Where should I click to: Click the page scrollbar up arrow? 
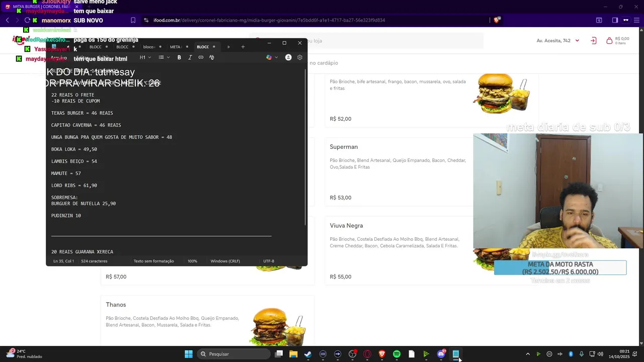coord(641,30)
